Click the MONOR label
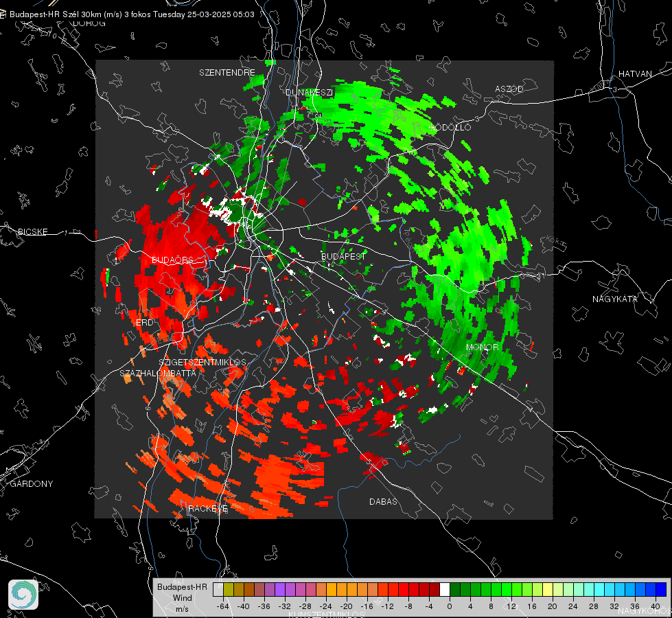672x618 pixels. [482, 347]
